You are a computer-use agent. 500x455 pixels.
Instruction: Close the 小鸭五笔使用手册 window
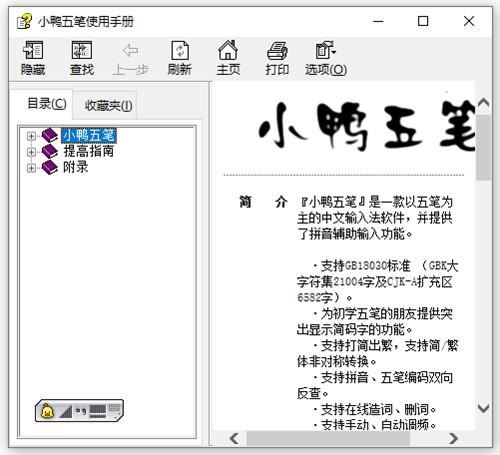coord(469,21)
